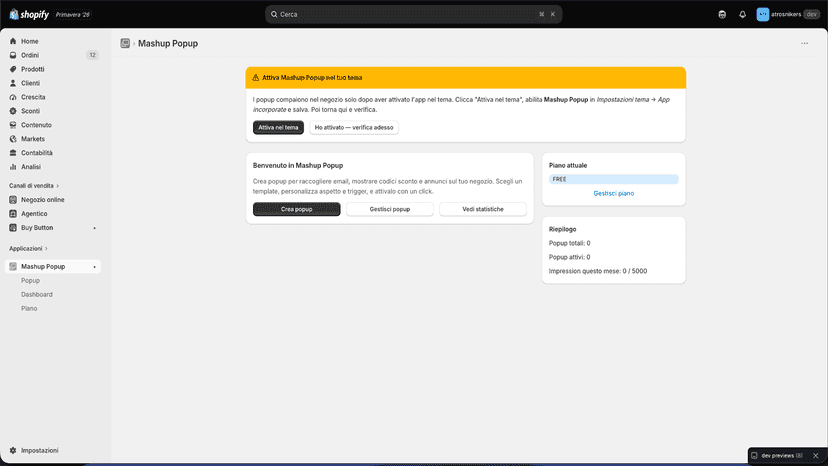
Task: Open the Home sidebar icon
Action: coord(13,41)
